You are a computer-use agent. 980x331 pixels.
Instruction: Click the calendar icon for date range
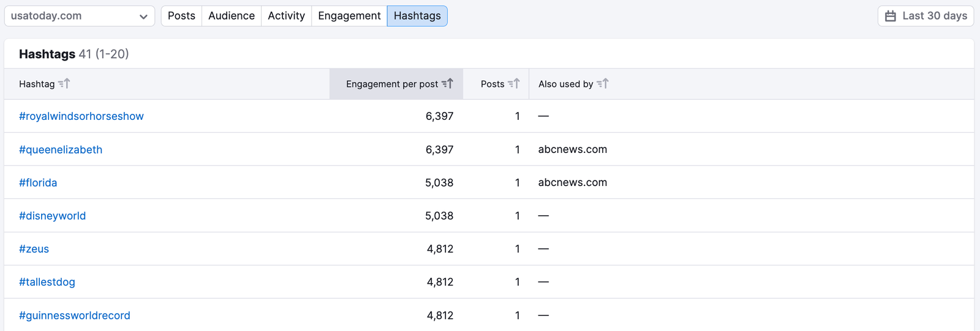[891, 16]
